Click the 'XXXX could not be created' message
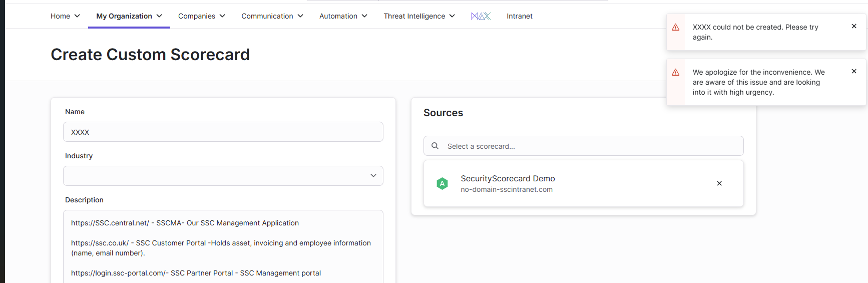Image resolution: width=868 pixels, height=283 pixels. pyautogui.click(x=755, y=32)
